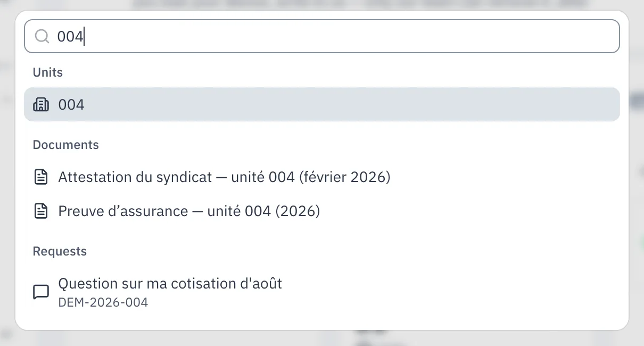Open request Question sur ma cotisation d'août

(322, 292)
